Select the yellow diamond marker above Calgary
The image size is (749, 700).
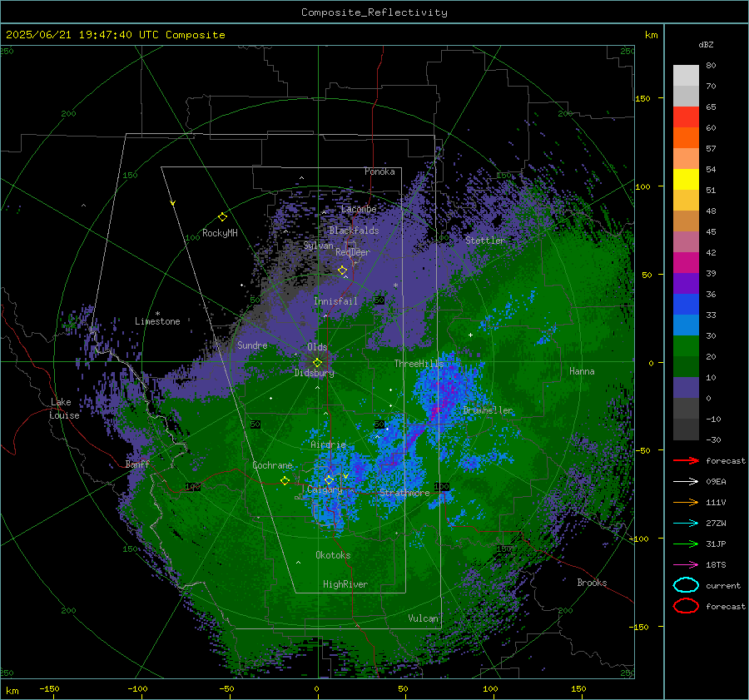tap(329, 479)
